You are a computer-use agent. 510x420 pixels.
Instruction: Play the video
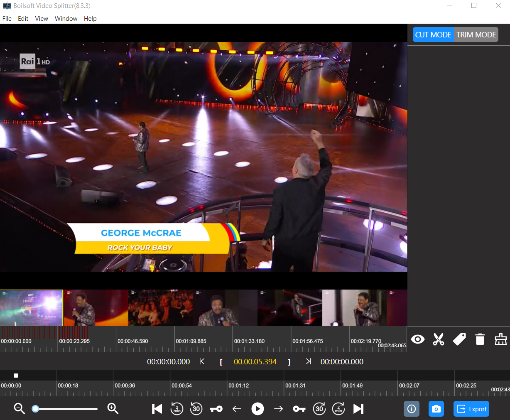257,409
